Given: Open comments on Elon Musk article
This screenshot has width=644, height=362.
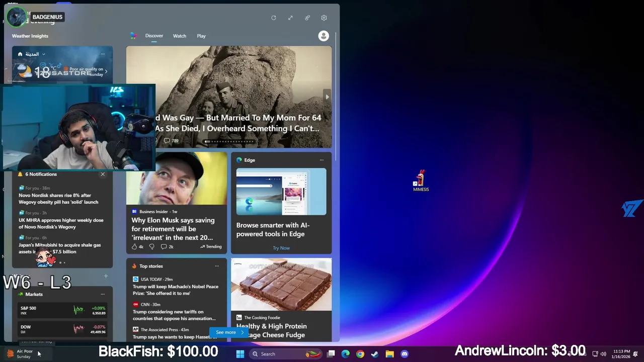Looking at the screenshot, I should [x=167, y=246].
